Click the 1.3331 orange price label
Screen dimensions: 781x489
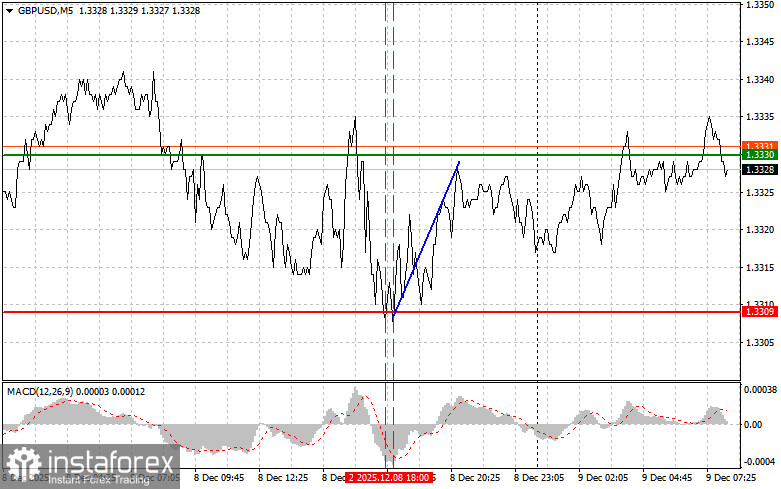click(760, 145)
